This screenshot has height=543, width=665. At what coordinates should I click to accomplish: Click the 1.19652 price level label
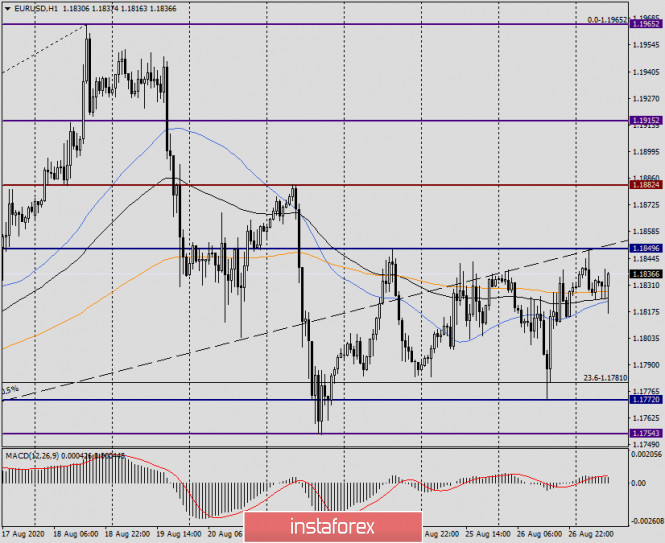pos(646,24)
